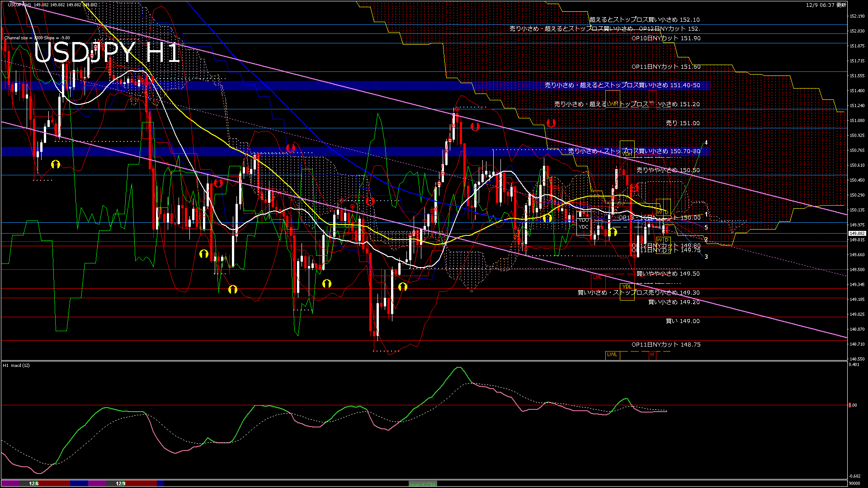
Task: Click the 'USDJPY H1' chart title
Action: coord(107,53)
